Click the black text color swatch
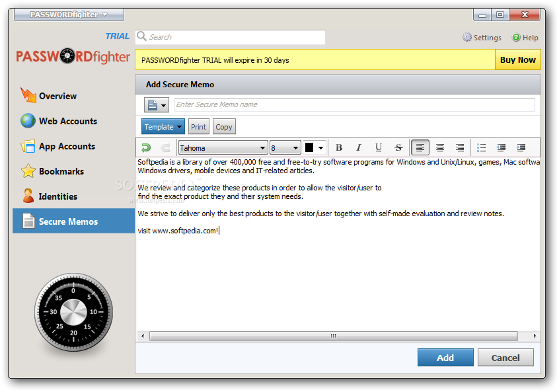559x392 pixels. [309, 147]
